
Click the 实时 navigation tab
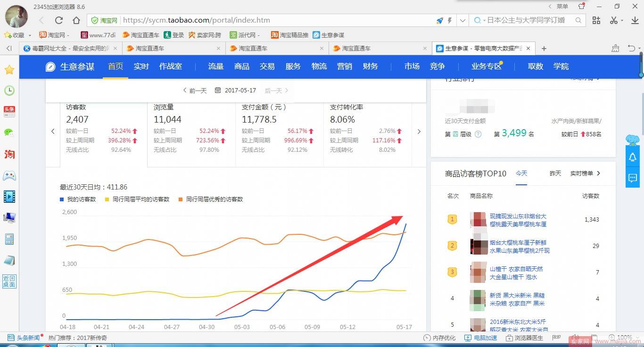point(141,66)
